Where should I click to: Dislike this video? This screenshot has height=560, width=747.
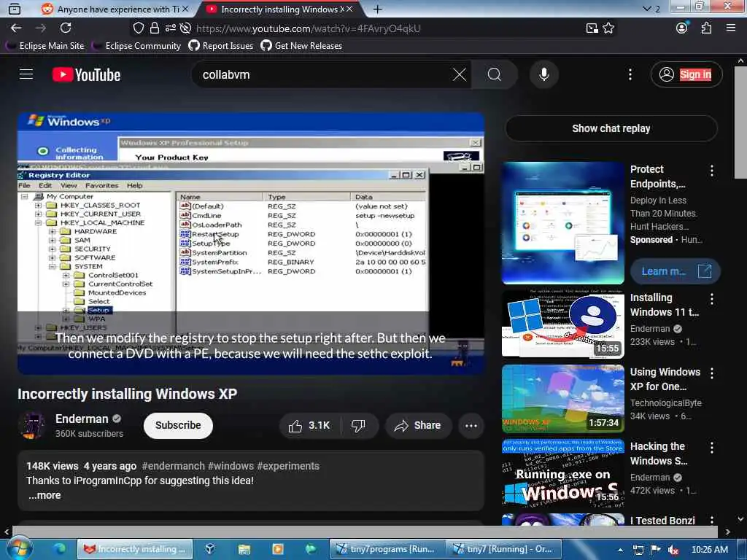(x=358, y=425)
